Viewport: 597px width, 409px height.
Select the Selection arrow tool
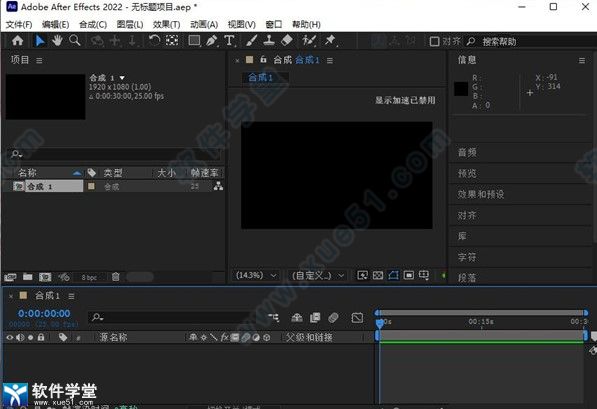coord(40,40)
